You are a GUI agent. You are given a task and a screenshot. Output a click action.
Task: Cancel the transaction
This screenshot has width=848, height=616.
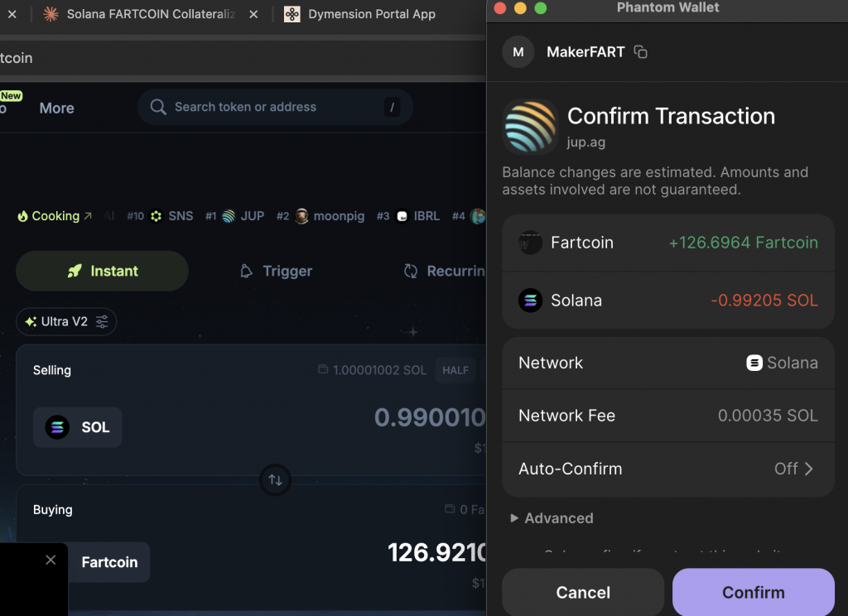(583, 592)
